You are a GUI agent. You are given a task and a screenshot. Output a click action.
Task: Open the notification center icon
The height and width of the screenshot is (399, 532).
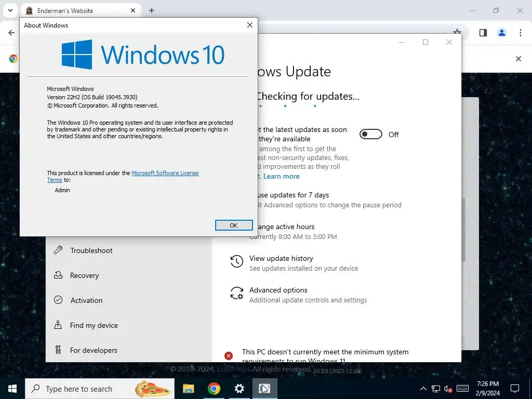515,389
